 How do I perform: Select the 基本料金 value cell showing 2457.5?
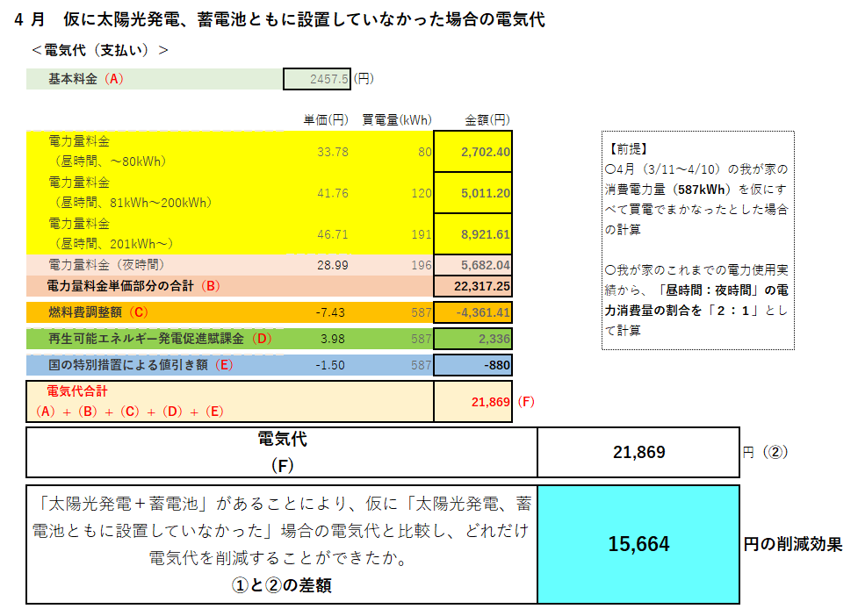tap(317, 79)
